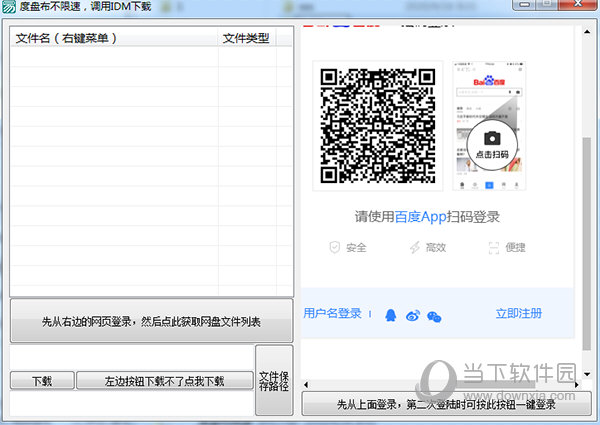Click the app icon in title bar

point(8,7)
